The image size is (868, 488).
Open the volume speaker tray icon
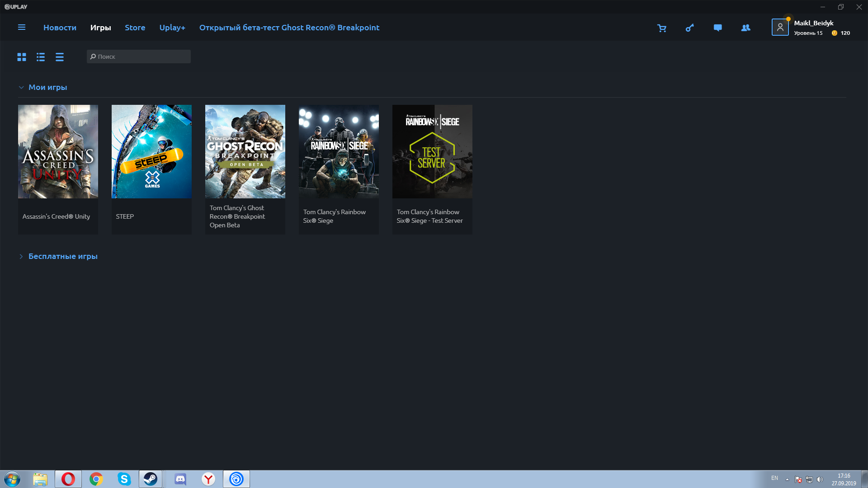pos(820,479)
